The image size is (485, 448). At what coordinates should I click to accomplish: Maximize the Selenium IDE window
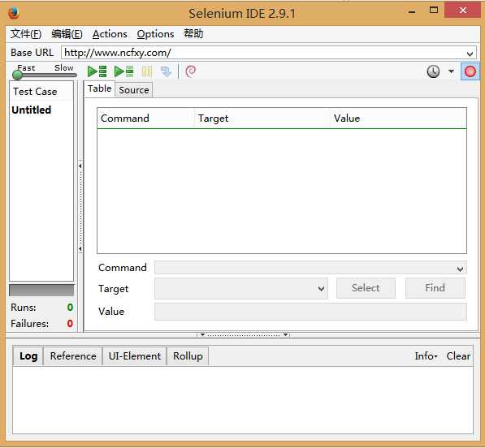[434, 11]
